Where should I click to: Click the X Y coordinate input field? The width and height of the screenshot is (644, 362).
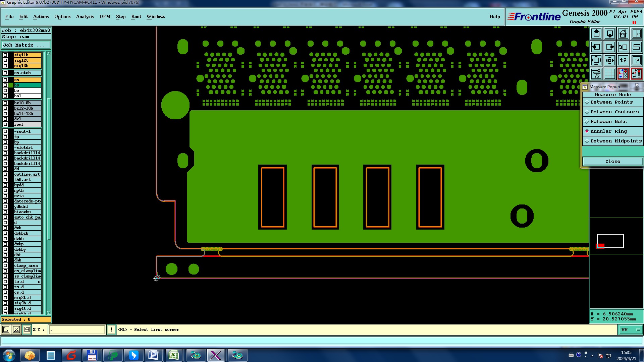[x=77, y=330]
